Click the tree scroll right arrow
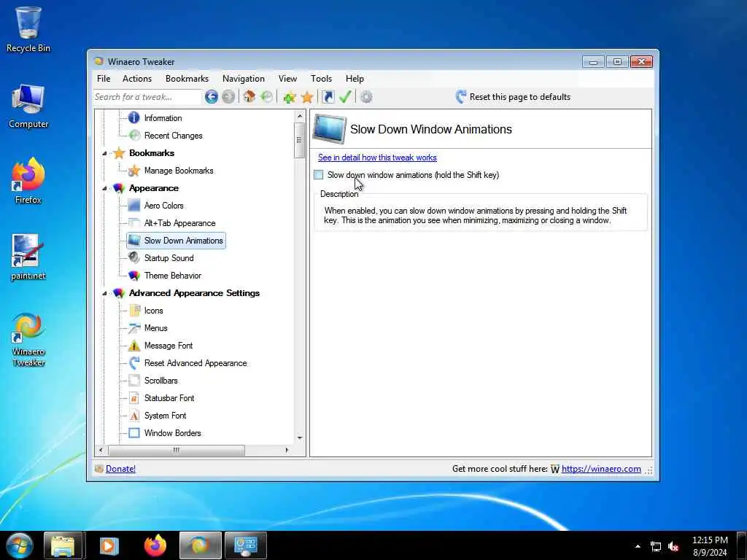747x560 pixels. click(x=287, y=450)
